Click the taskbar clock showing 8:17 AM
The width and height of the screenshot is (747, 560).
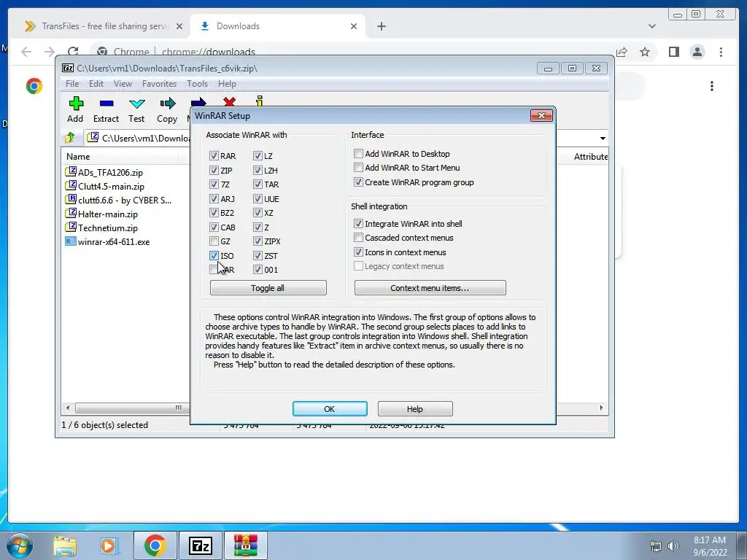point(710,545)
